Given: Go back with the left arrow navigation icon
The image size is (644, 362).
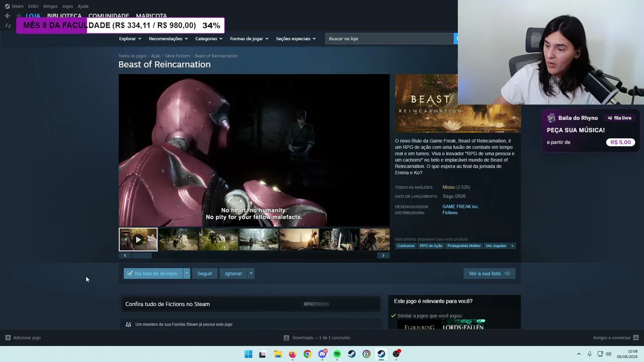Looking at the screenshot, I should tap(8, 16).
